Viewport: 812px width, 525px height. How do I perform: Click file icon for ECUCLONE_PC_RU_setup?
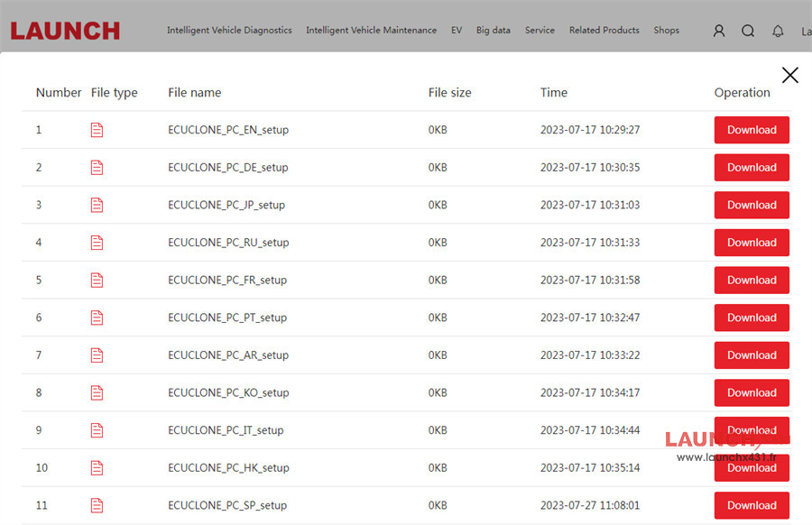point(97,243)
